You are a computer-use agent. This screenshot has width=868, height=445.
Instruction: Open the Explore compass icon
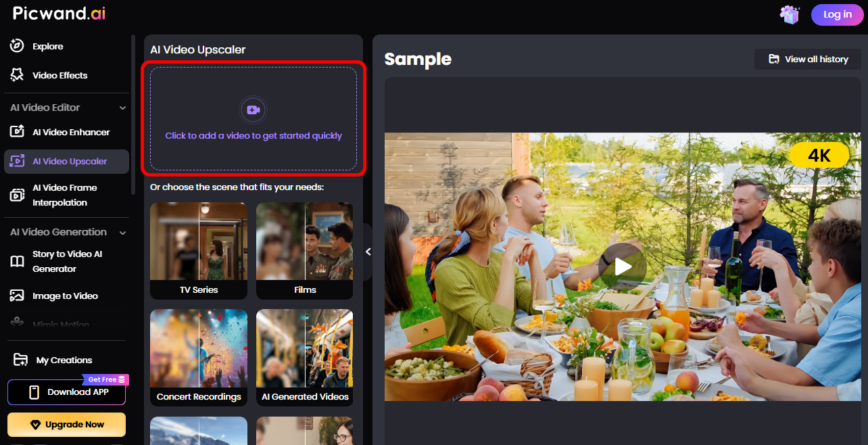17,46
